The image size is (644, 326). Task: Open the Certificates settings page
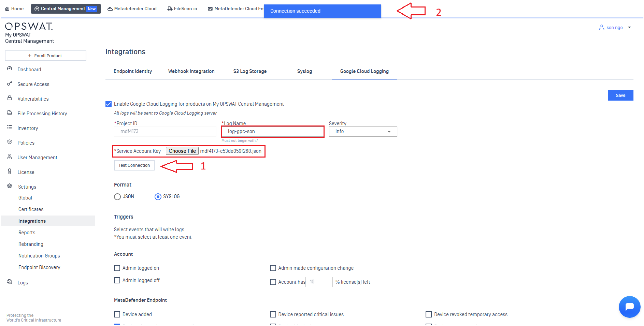pyautogui.click(x=31, y=209)
